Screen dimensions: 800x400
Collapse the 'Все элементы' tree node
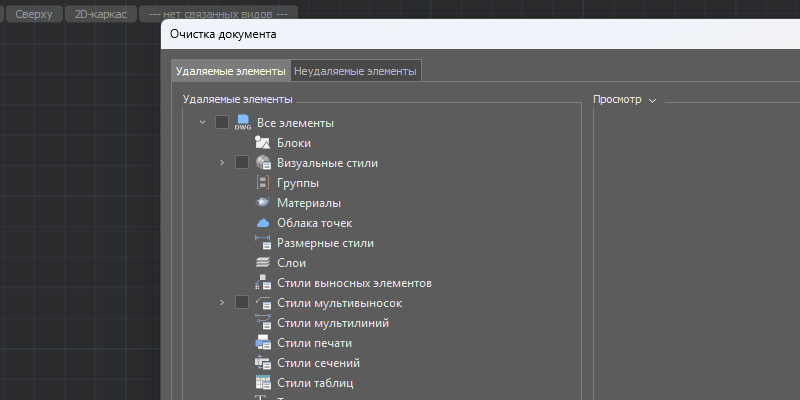coord(203,123)
